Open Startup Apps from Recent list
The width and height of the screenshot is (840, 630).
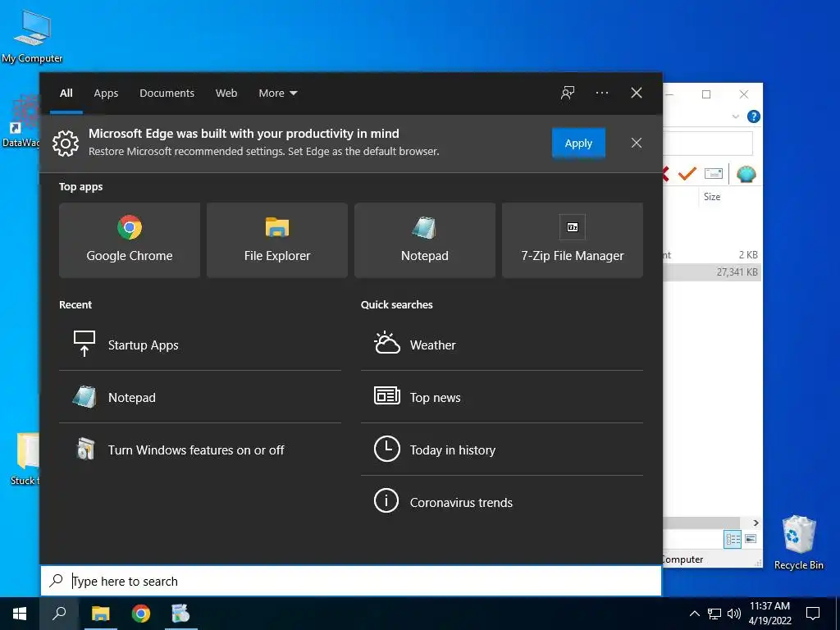coord(200,345)
